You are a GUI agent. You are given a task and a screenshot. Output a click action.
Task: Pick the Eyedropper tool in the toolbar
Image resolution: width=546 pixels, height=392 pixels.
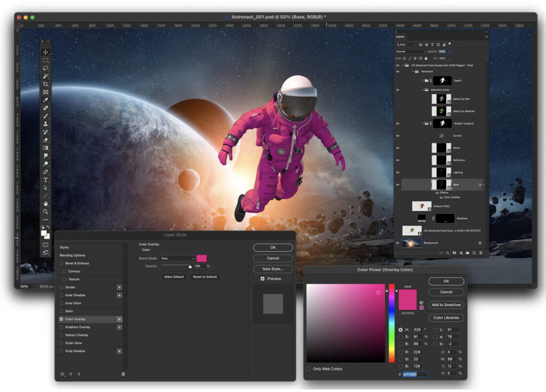pos(46,100)
